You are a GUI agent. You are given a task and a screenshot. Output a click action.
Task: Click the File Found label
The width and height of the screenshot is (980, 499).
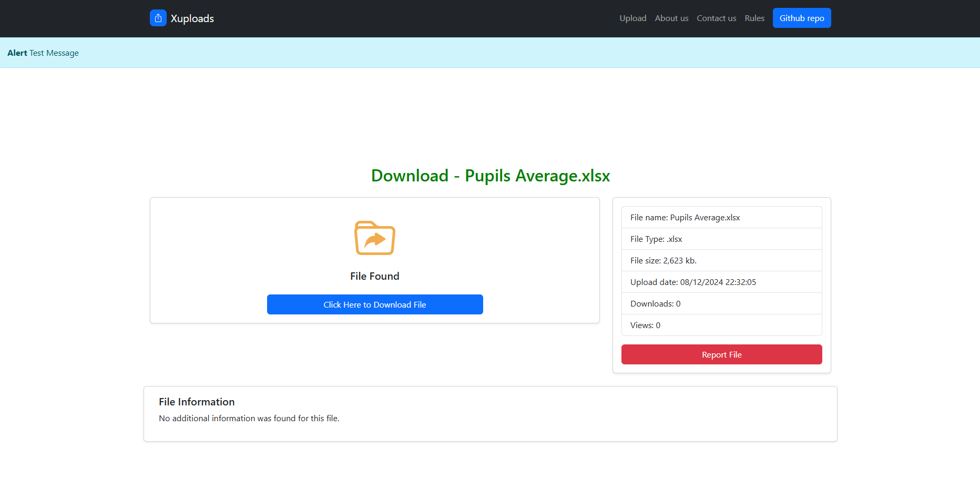[374, 276]
